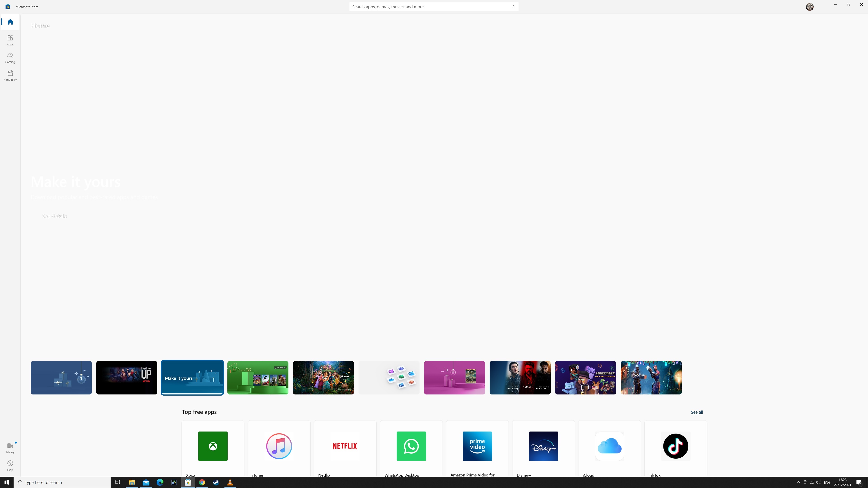
Task: Select the Minecraft celebration thumbnail
Action: click(585, 378)
